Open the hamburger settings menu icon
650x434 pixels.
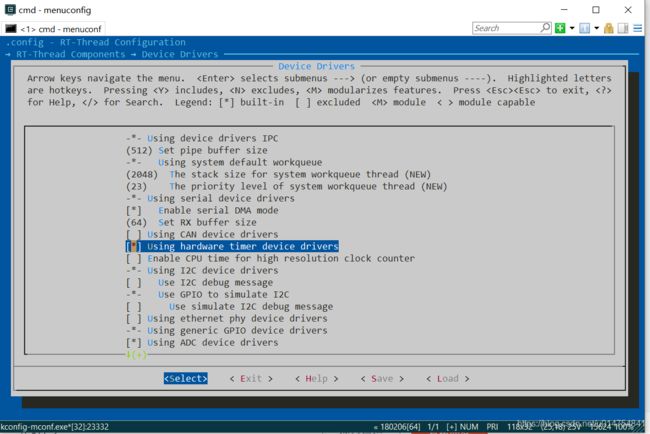(638, 28)
